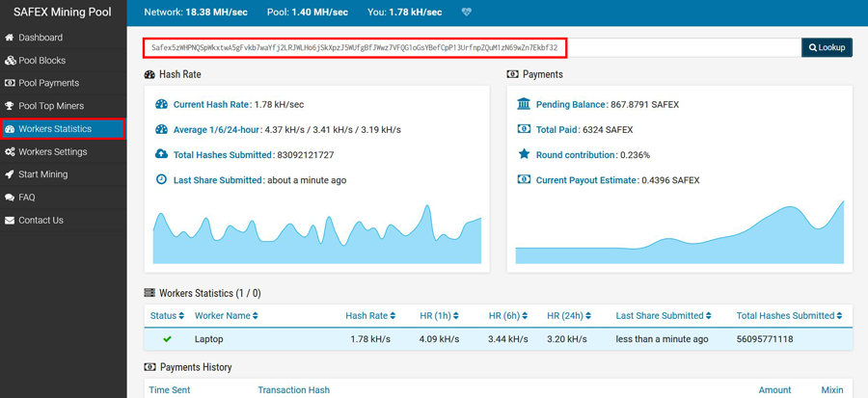The width and height of the screenshot is (868, 398).
Task: Sort workers by Total Hashes Submitted
Action: click(789, 316)
